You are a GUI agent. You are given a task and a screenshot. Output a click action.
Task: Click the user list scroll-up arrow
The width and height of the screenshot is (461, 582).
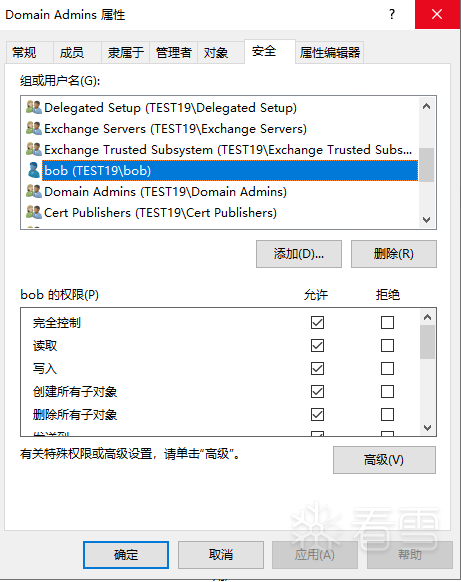426,106
